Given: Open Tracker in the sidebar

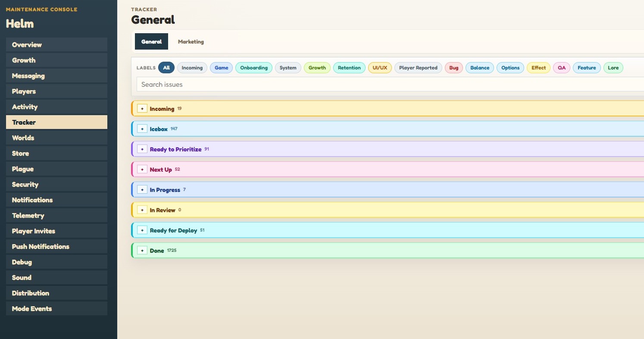Looking at the screenshot, I should point(56,122).
